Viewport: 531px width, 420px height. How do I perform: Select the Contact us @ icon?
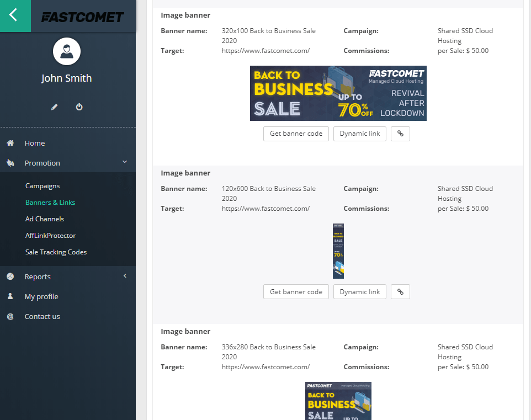pos(10,316)
